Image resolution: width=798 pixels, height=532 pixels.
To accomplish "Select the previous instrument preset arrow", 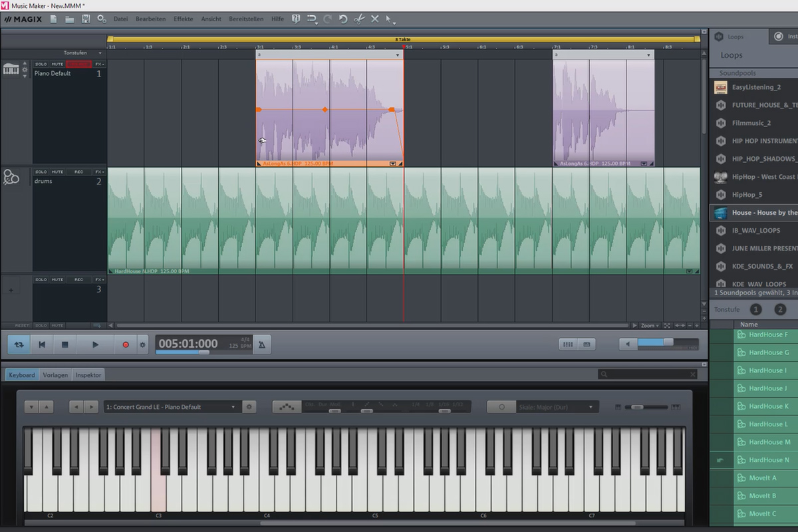I will pos(76,407).
